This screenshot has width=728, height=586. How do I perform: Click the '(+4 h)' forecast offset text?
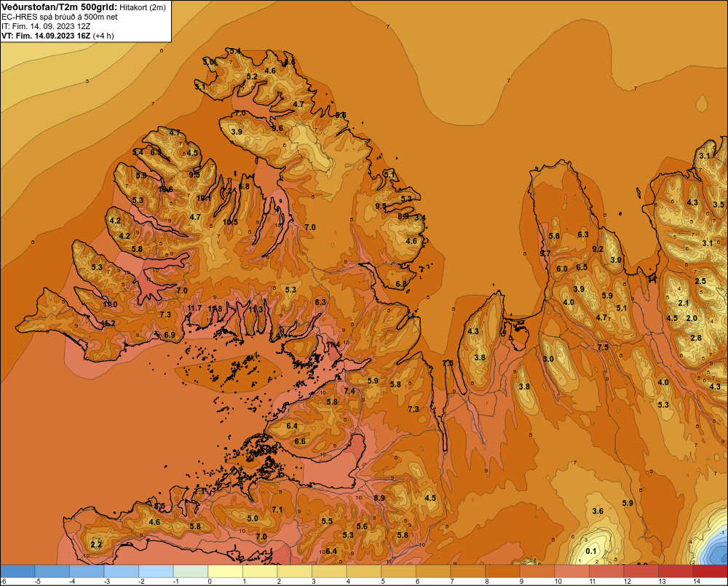coord(103,36)
